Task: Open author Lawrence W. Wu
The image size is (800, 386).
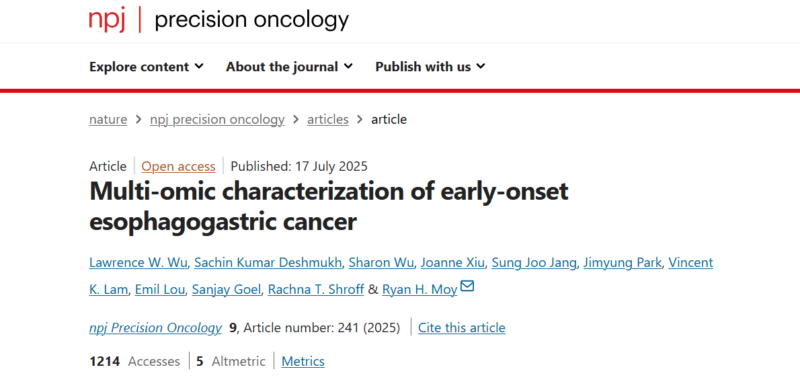Action: (x=139, y=263)
